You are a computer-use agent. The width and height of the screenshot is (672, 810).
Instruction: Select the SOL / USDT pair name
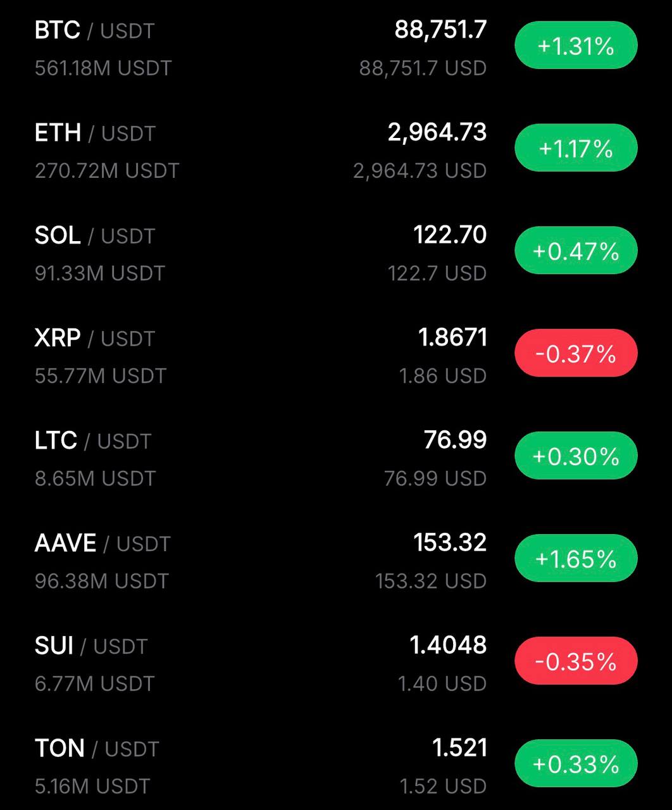click(95, 235)
